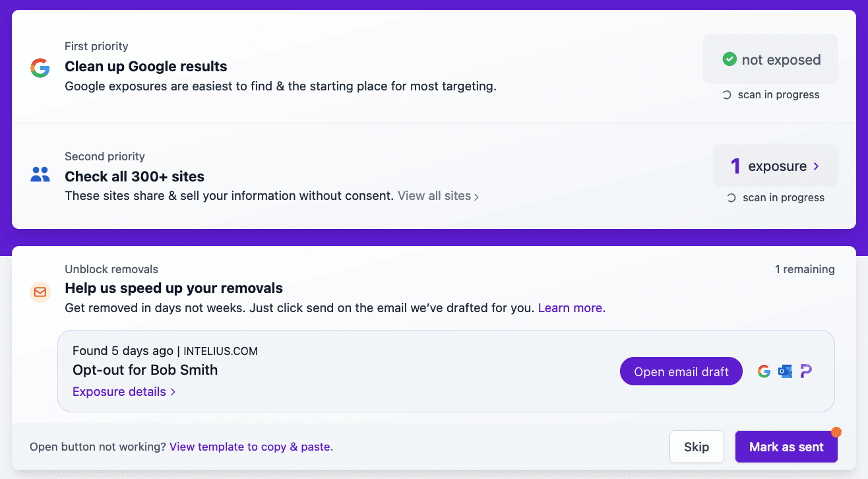The width and height of the screenshot is (868, 479).
Task: Click the orange envelope icon for Unblock removals
Action: pos(40,292)
